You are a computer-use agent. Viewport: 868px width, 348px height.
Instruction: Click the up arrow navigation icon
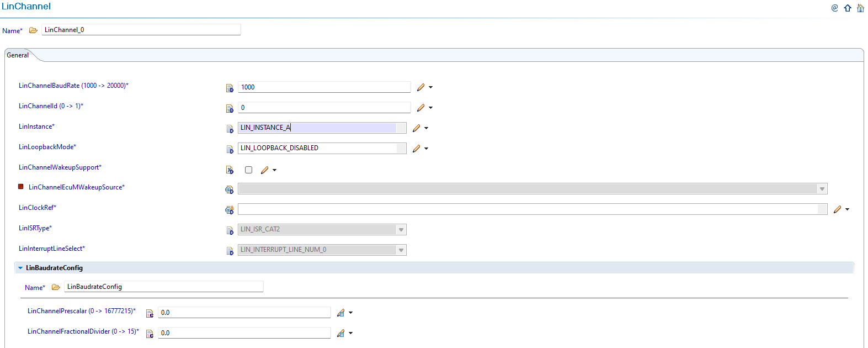(848, 8)
